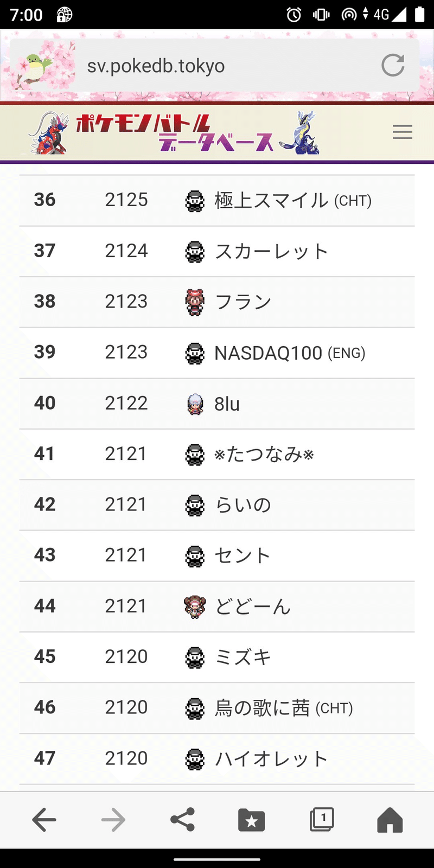This screenshot has width=434, height=868.
Task: Tap the Pokémon Battle Database logo
Action: point(174,133)
